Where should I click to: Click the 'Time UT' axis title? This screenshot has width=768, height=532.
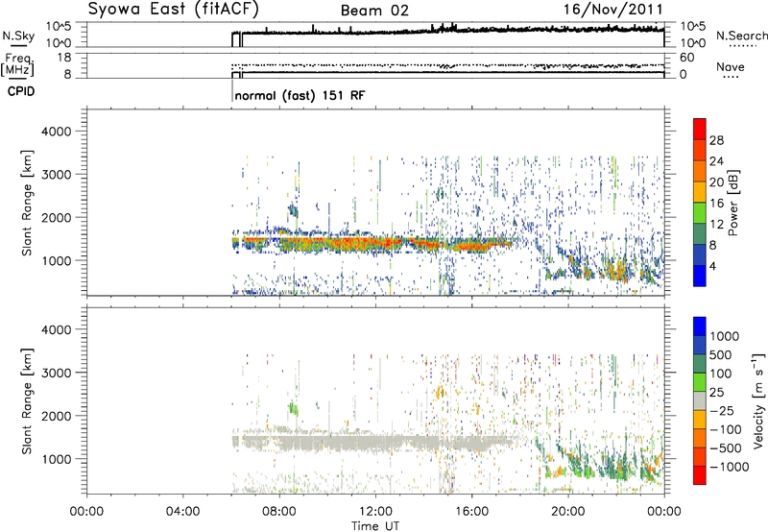[x=375, y=526]
